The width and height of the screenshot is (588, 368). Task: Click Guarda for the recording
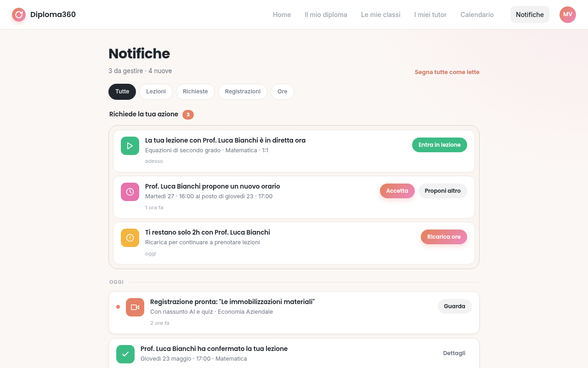click(x=455, y=306)
